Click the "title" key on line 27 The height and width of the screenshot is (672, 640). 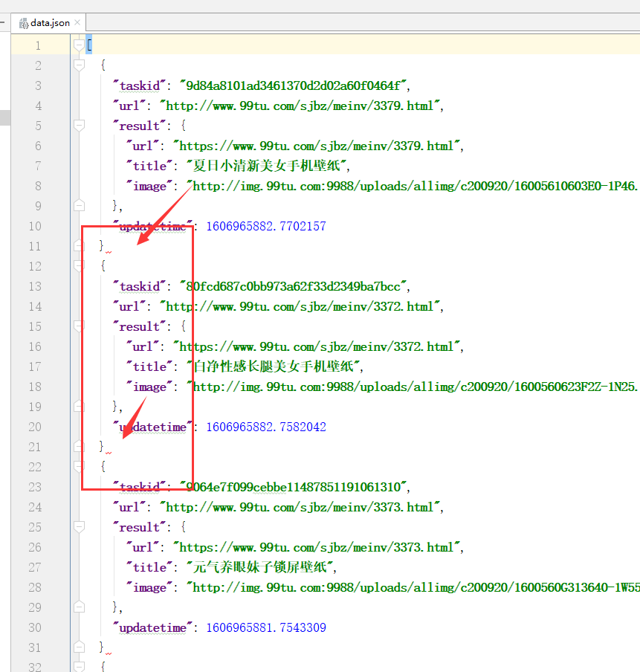tap(149, 567)
